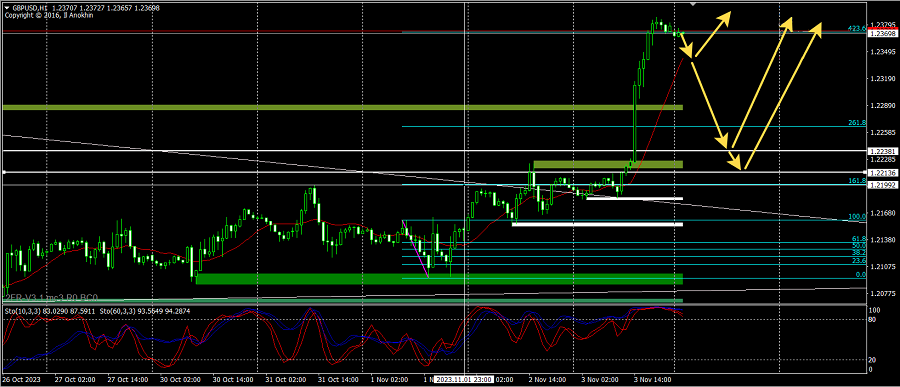Click the gray chart shift triangle marker

pyautogui.click(x=694, y=3)
